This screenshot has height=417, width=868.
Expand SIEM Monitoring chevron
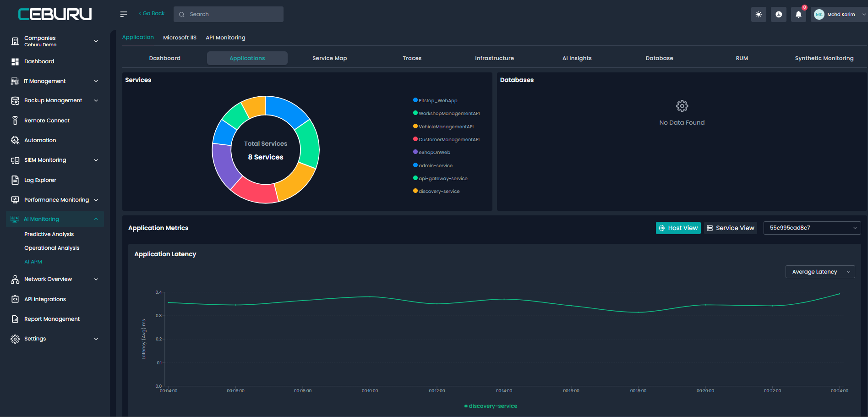96,160
